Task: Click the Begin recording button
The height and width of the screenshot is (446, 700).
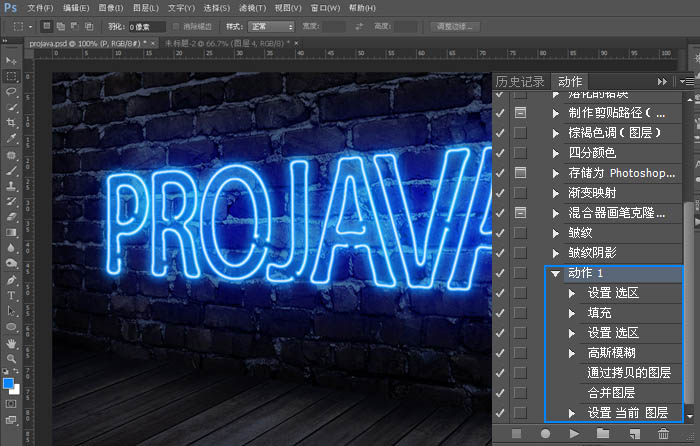Action: click(x=545, y=433)
